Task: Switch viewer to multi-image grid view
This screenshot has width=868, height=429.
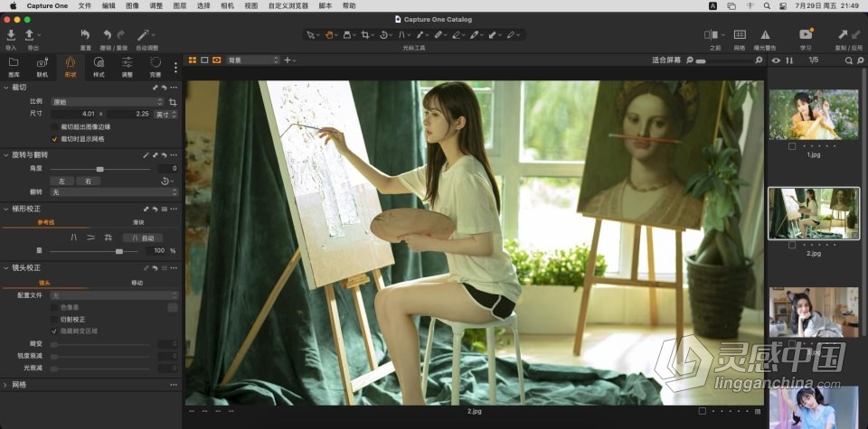Action: [x=193, y=60]
